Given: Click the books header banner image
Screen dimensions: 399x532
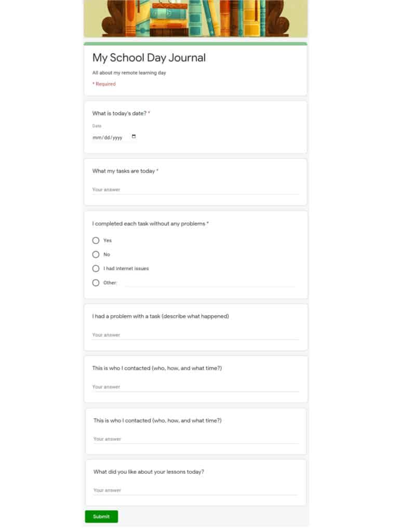Looking at the screenshot, I should pos(195,18).
